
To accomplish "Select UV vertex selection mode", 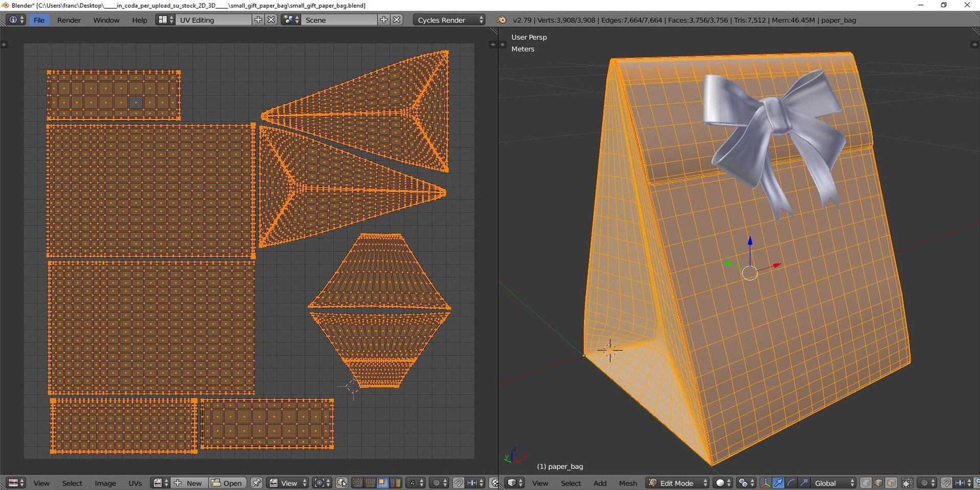I will pyautogui.click(x=357, y=483).
